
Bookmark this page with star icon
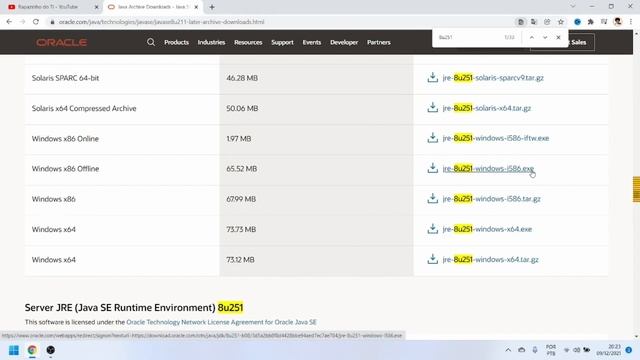(561, 22)
